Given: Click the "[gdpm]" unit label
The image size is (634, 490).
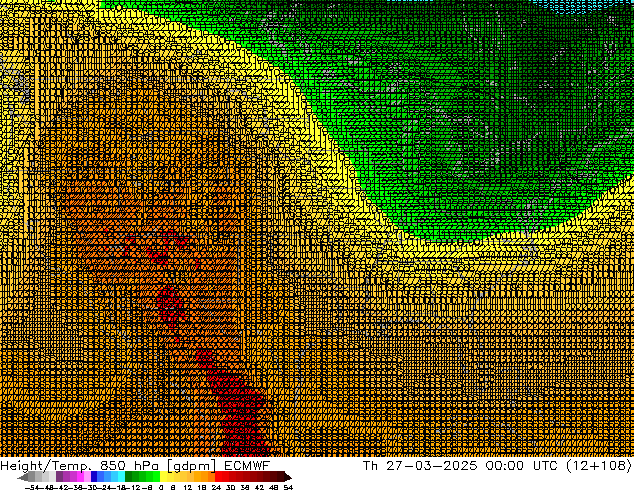Looking at the screenshot, I should click(192, 466).
